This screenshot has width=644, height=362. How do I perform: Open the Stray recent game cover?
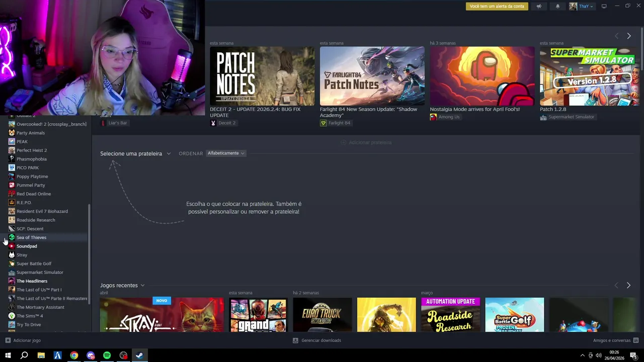click(162, 314)
